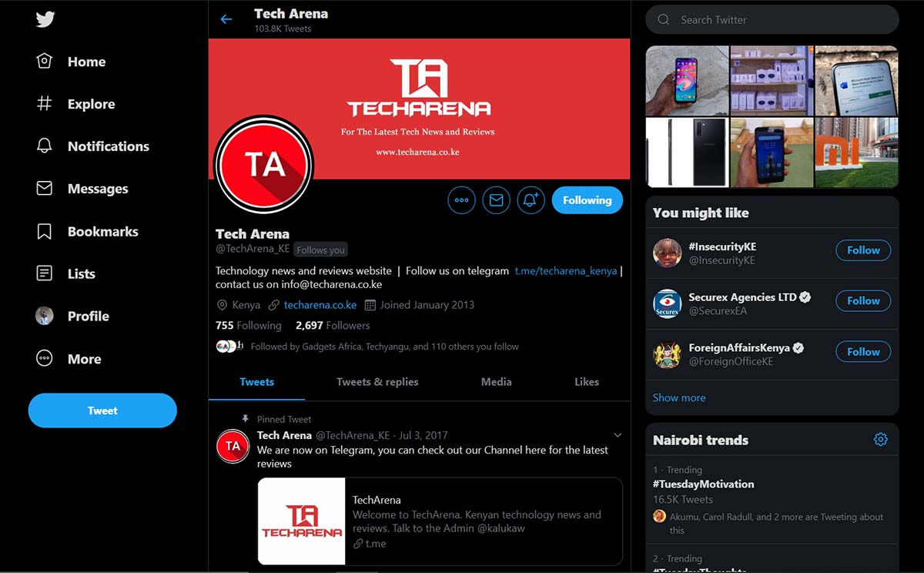Show more suggested accounts
The height and width of the screenshot is (573, 924).
[x=678, y=398]
